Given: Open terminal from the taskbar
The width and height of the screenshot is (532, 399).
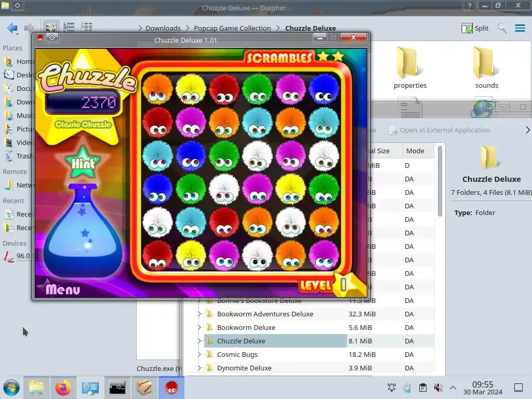Looking at the screenshot, I should click(x=117, y=388).
